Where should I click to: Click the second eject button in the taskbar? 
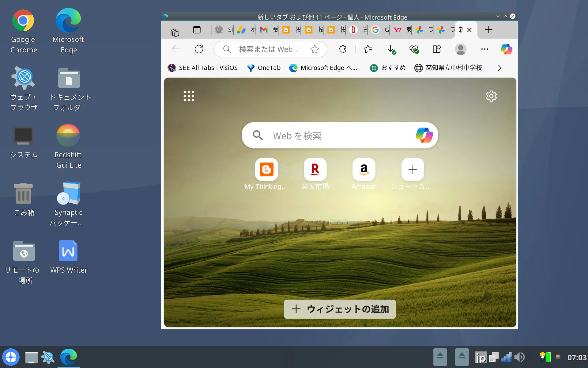(x=462, y=357)
